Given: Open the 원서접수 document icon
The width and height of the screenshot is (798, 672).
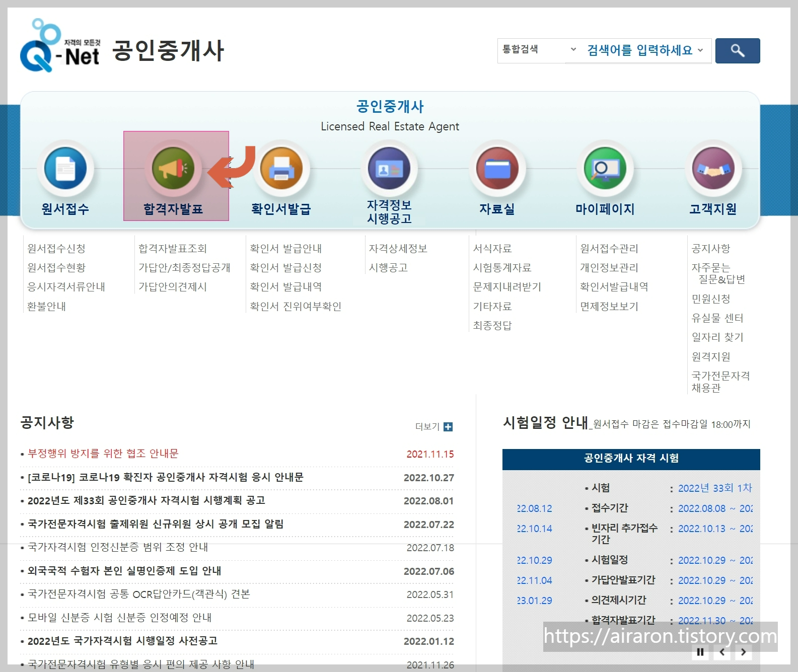Looking at the screenshot, I should pos(65,168).
